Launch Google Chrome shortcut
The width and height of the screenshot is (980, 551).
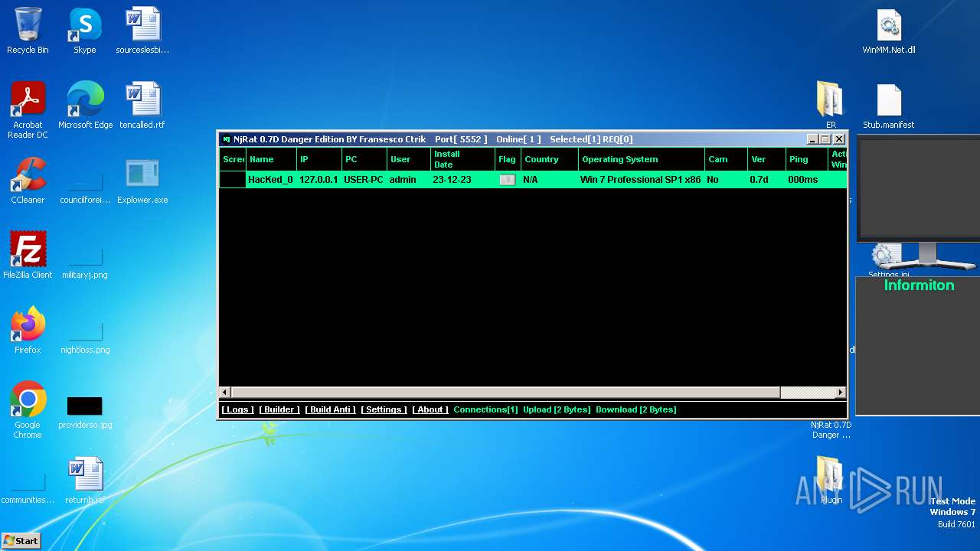(x=28, y=410)
